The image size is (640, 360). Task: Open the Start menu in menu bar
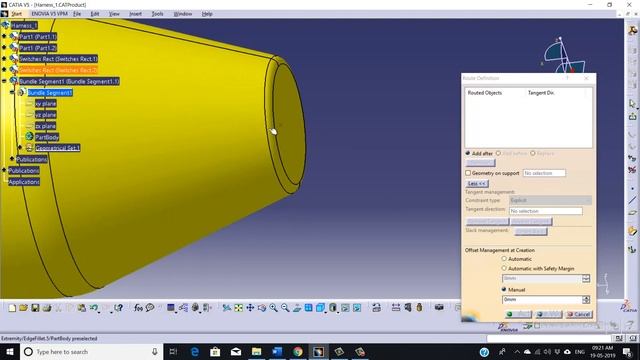pyautogui.click(x=16, y=14)
